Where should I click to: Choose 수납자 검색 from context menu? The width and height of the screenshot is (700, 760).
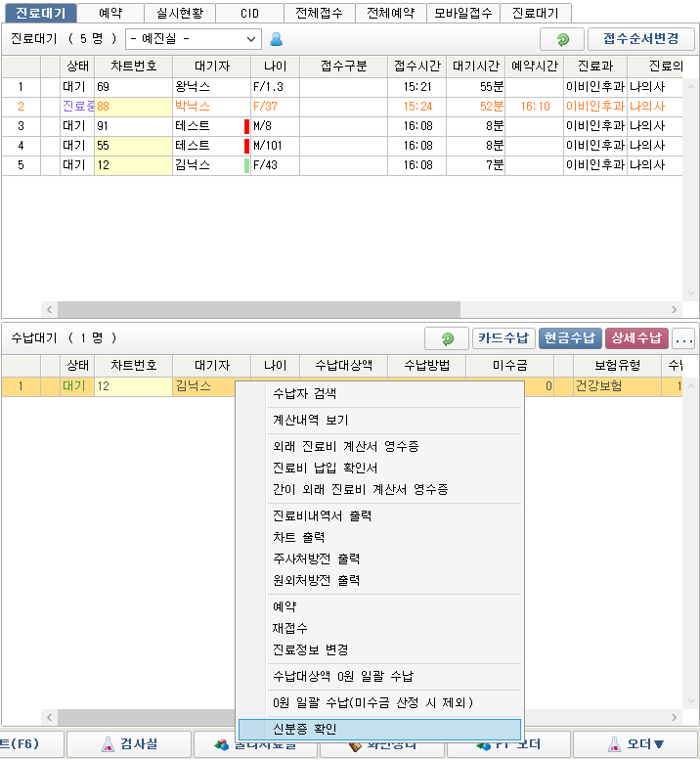point(379,394)
